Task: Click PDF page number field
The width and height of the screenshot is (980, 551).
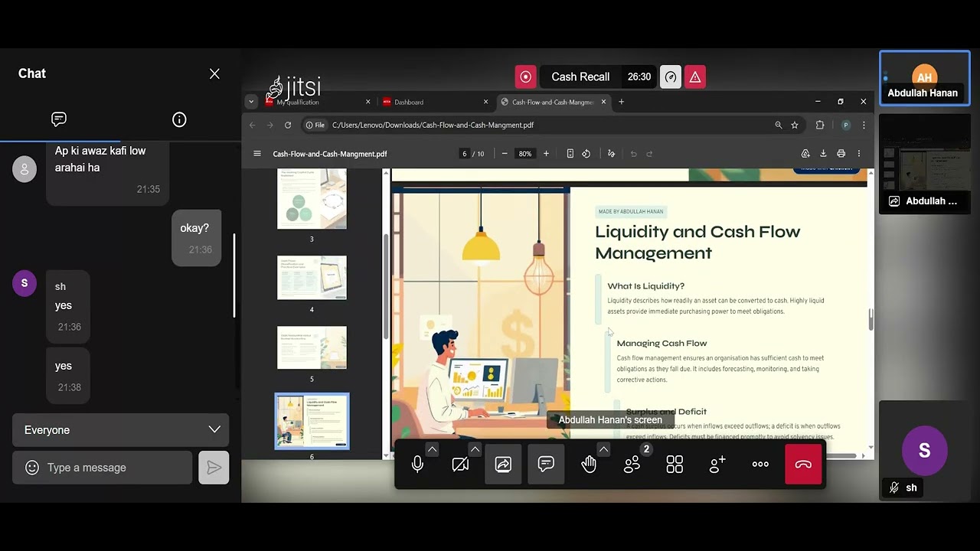Action: click(x=464, y=154)
